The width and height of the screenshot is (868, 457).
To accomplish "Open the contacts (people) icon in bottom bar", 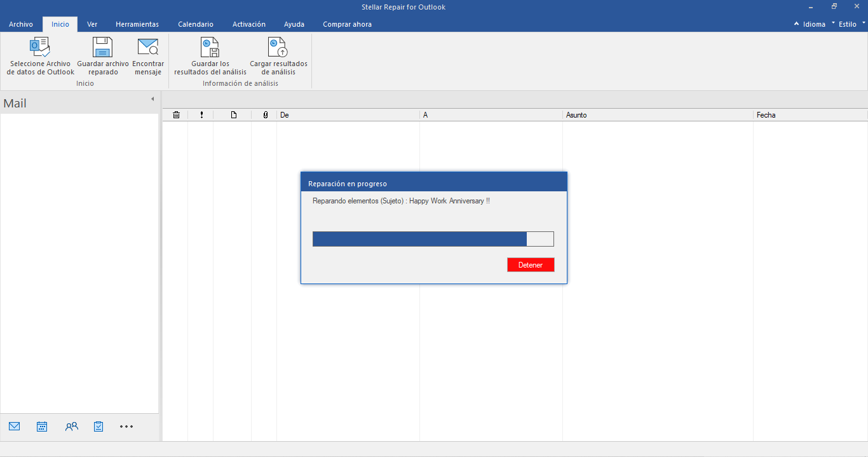I will [x=71, y=426].
